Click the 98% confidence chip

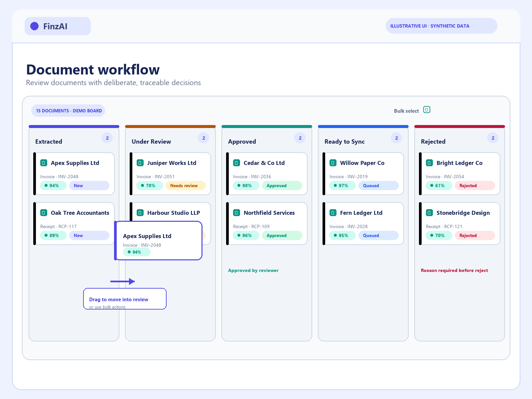[x=246, y=186]
